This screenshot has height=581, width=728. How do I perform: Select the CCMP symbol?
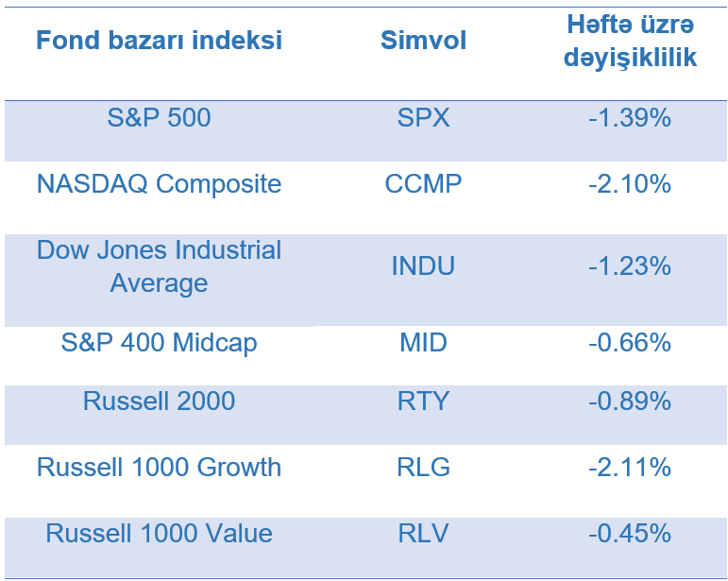click(x=423, y=183)
